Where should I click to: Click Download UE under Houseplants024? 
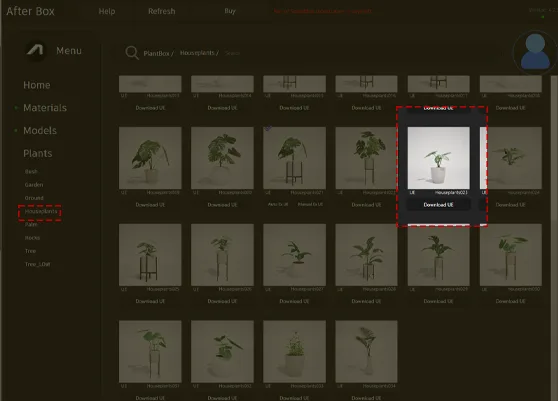511,205
